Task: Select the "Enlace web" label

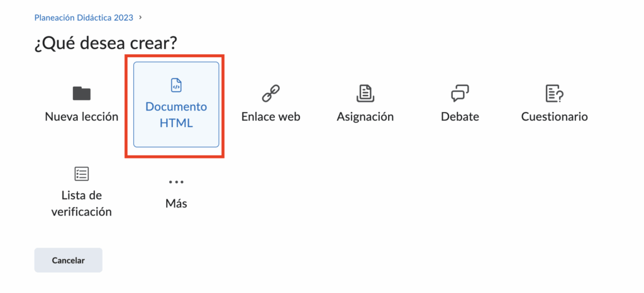Action: [x=271, y=117]
